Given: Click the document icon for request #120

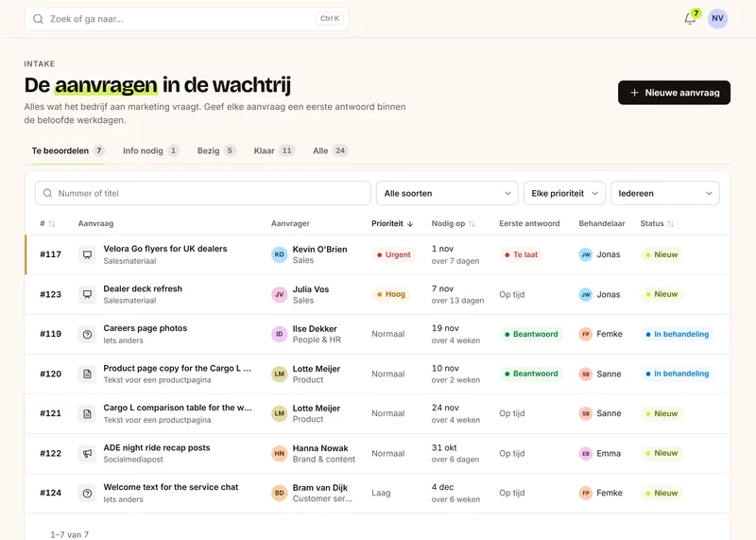Looking at the screenshot, I should coord(87,374).
